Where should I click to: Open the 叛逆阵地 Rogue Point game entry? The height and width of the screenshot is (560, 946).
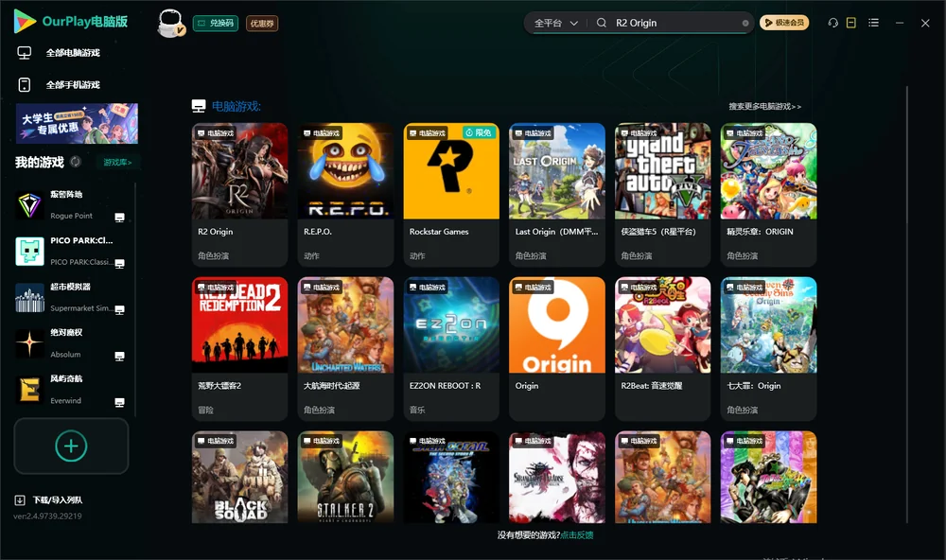click(x=70, y=206)
